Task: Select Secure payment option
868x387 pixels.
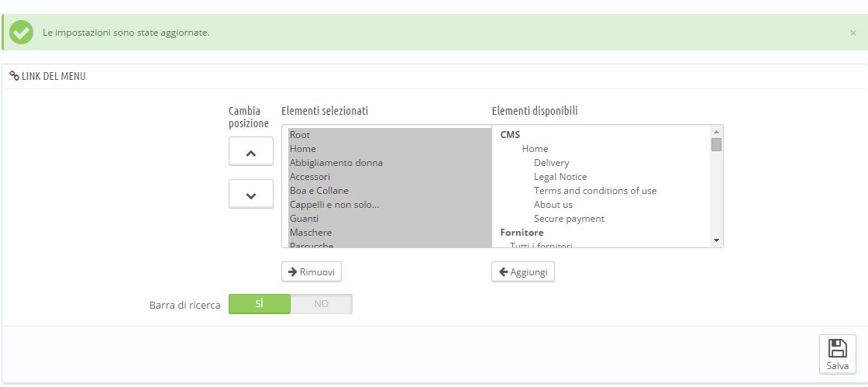Action: point(569,219)
